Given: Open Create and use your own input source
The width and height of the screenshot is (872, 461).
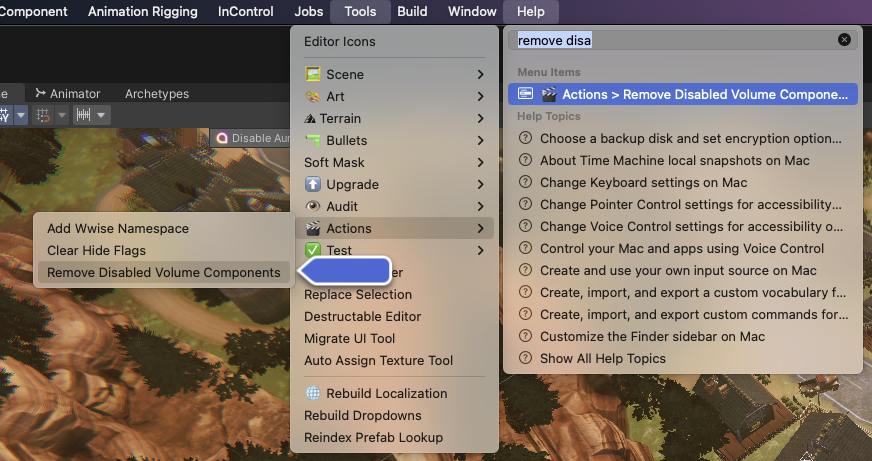Looking at the screenshot, I should [683, 270].
